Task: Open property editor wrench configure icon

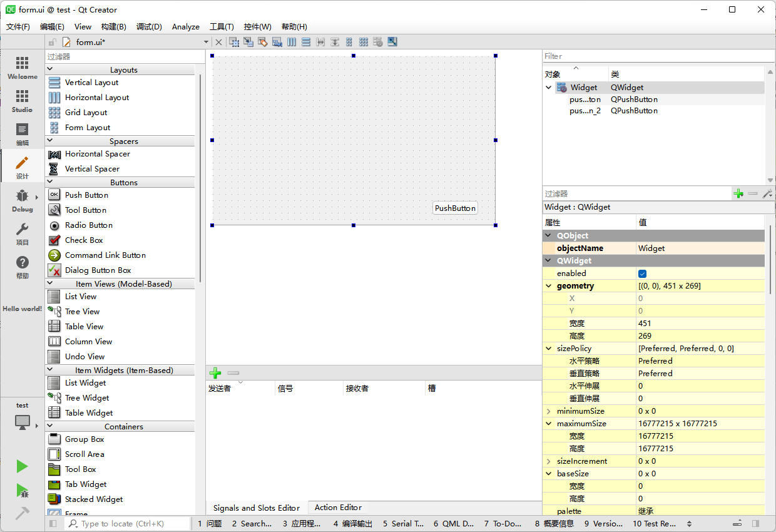Action: pyautogui.click(x=767, y=194)
